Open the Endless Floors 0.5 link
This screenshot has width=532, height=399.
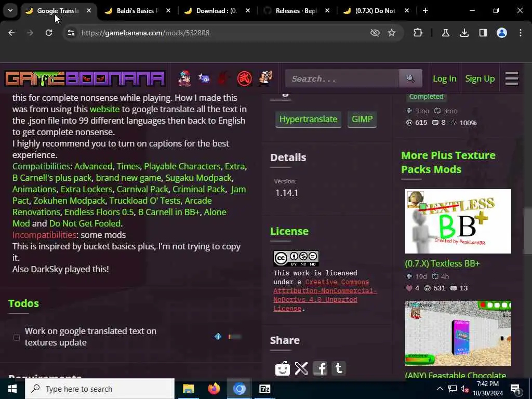pyautogui.click(x=99, y=212)
